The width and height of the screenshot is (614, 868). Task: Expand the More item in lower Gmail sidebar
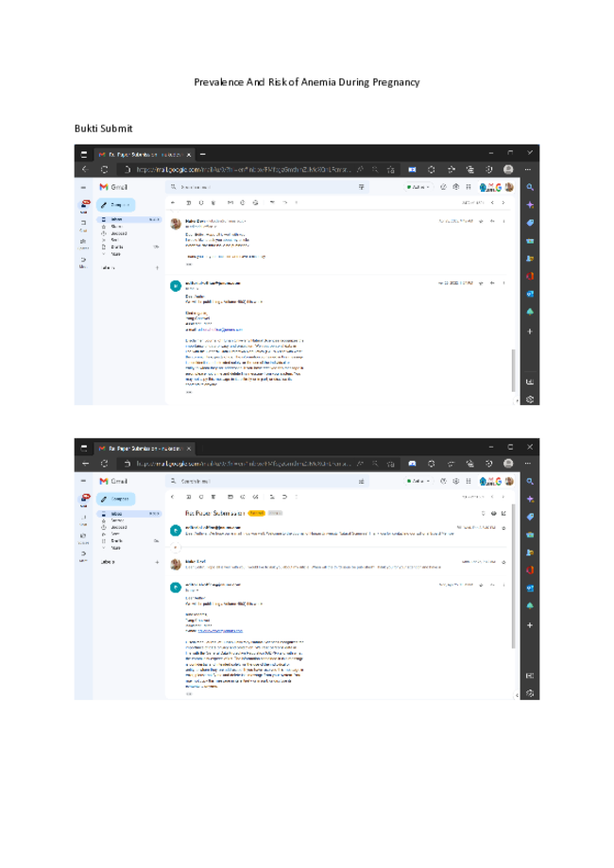(115, 548)
